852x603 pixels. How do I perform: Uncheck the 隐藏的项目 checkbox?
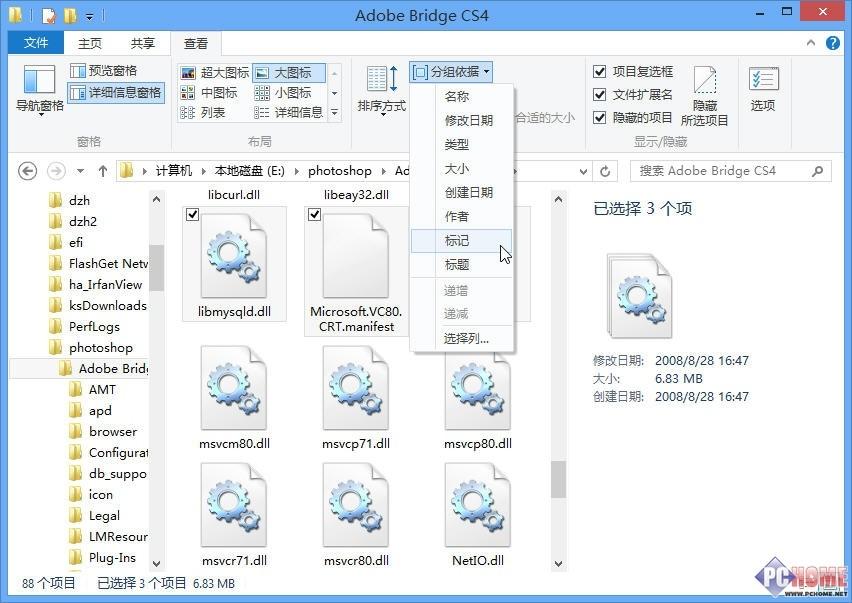tap(599, 117)
